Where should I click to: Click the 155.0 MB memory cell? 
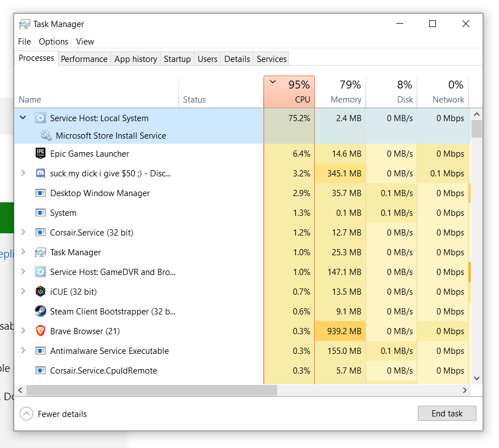point(340,351)
